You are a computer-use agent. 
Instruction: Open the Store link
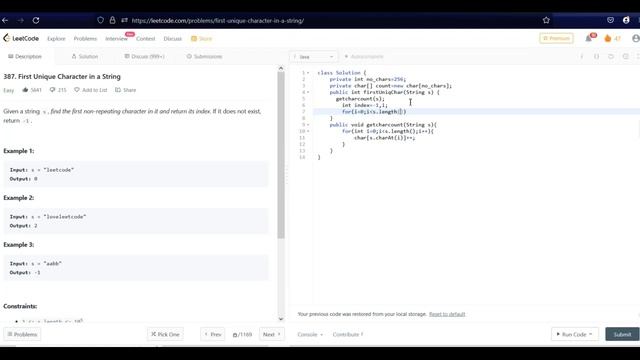tap(202, 38)
